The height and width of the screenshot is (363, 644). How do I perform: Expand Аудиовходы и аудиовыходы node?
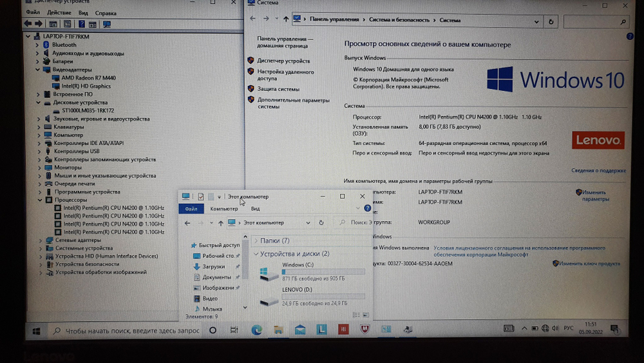pos(37,53)
